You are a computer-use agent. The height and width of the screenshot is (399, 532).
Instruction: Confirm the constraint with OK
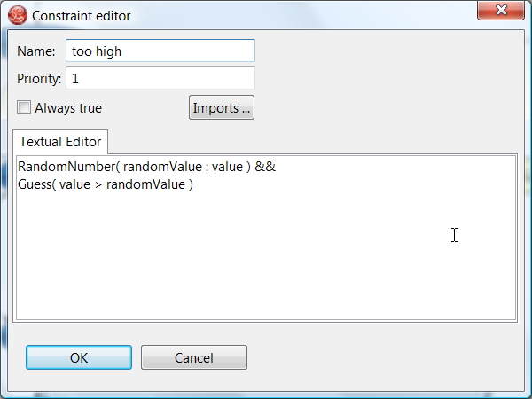tap(79, 358)
